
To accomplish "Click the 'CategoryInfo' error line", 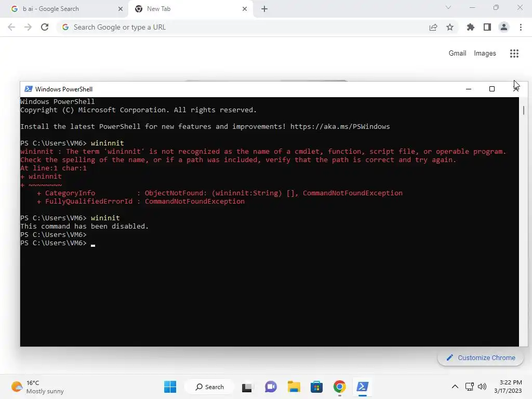I will [220, 193].
